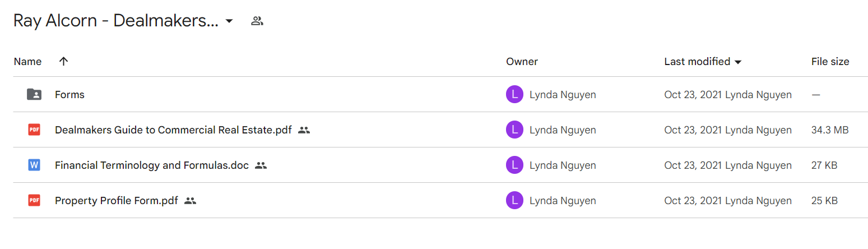This screenshot has width=868, height=249.
Task: Click the shared folder people icon beside title
Action: click(x=257, y=21)
